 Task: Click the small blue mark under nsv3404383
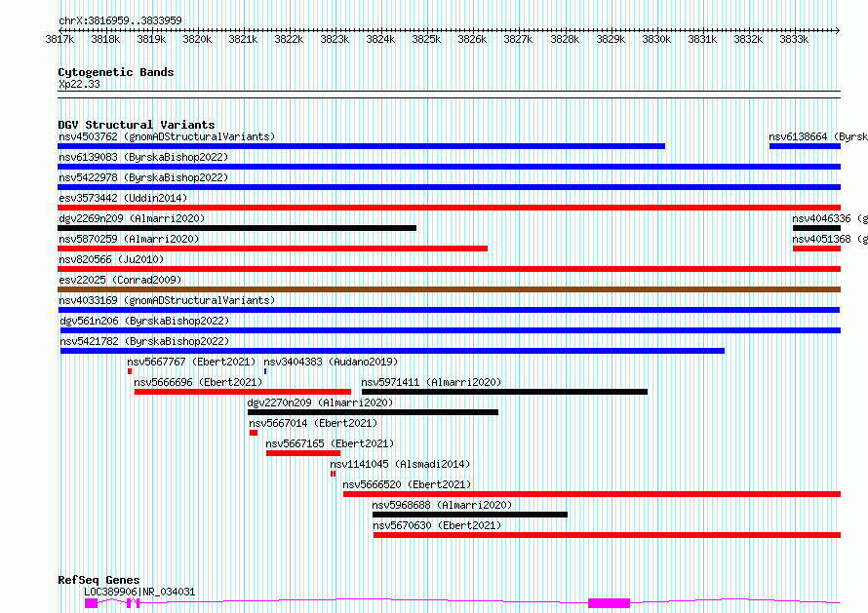265,371
